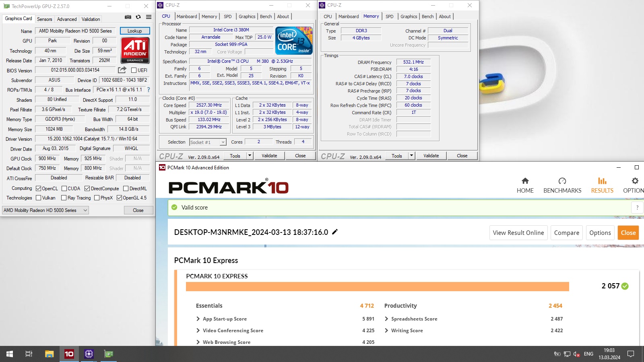The width and height of the screenshot is (644, 362).
Task: Open the notification center icon
Action: click(x=631, y=354)
